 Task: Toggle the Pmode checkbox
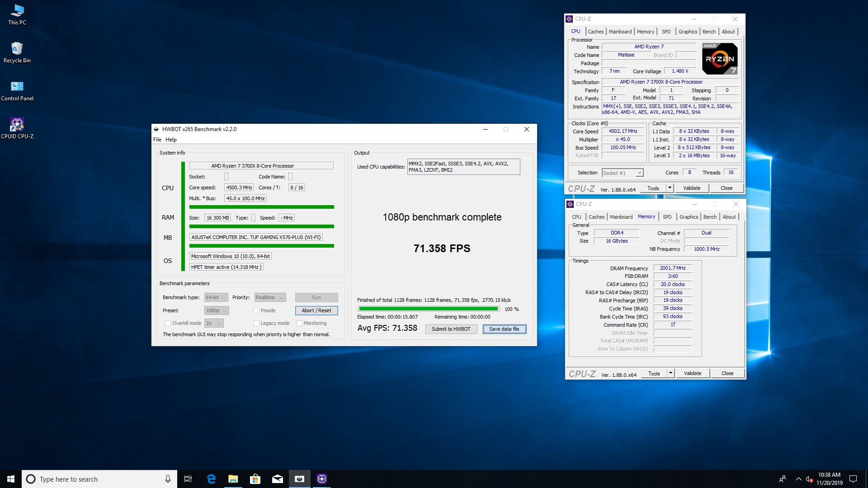click(256, 310)
